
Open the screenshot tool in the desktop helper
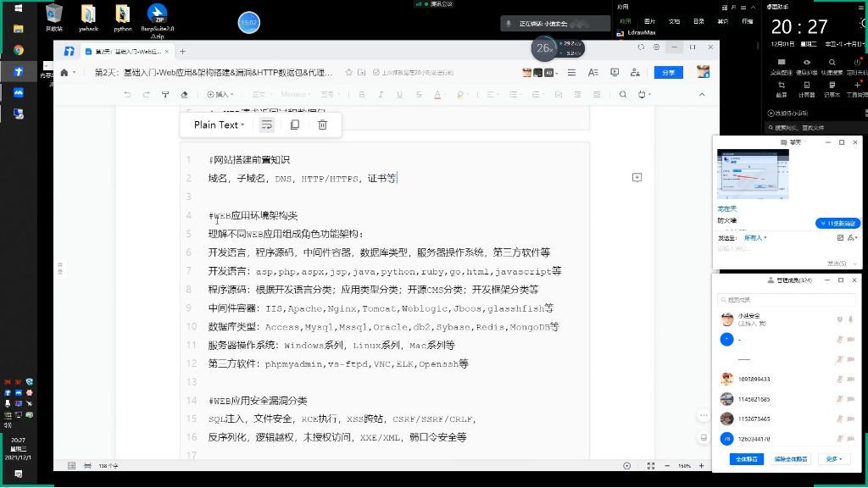coord(781,88)
